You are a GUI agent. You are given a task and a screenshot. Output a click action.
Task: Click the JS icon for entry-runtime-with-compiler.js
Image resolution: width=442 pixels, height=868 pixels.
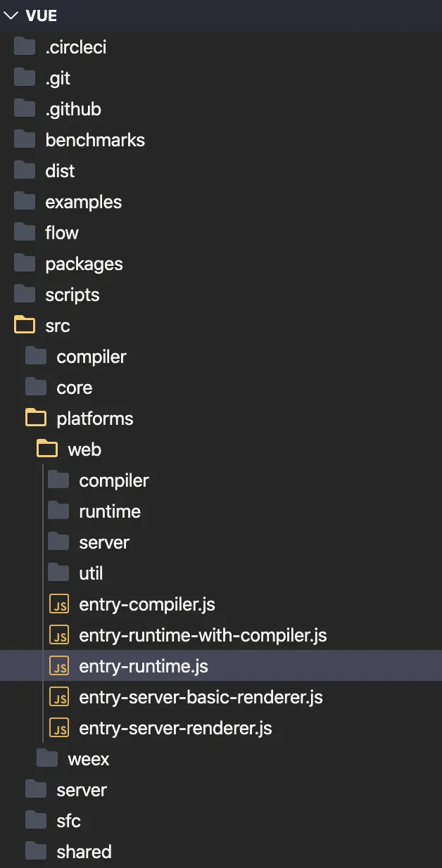(x=59, y=636)
